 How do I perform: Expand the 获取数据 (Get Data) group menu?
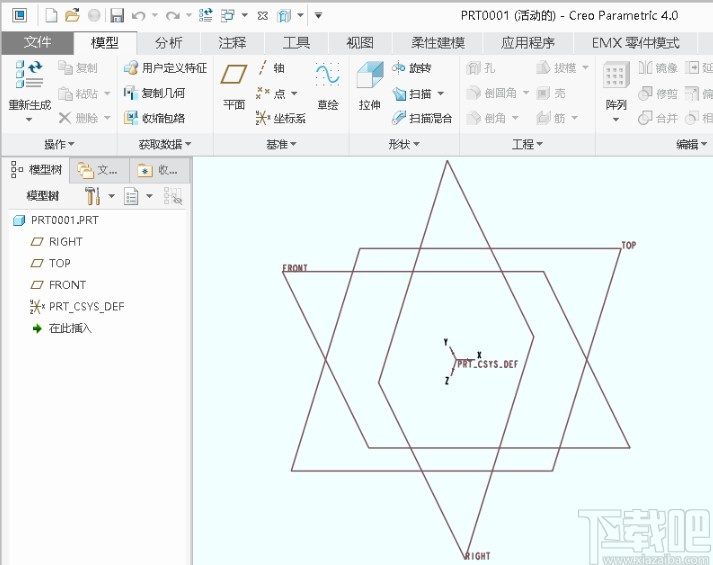tap(165, 145)
